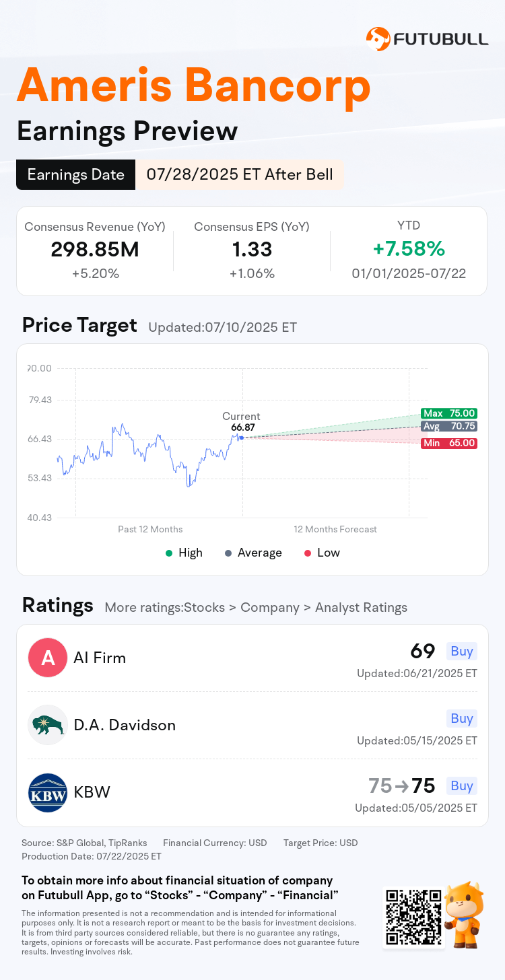Click the Past 12 Months axis label
Viewport: 505px width, 980px height.
tap(150, 529)
